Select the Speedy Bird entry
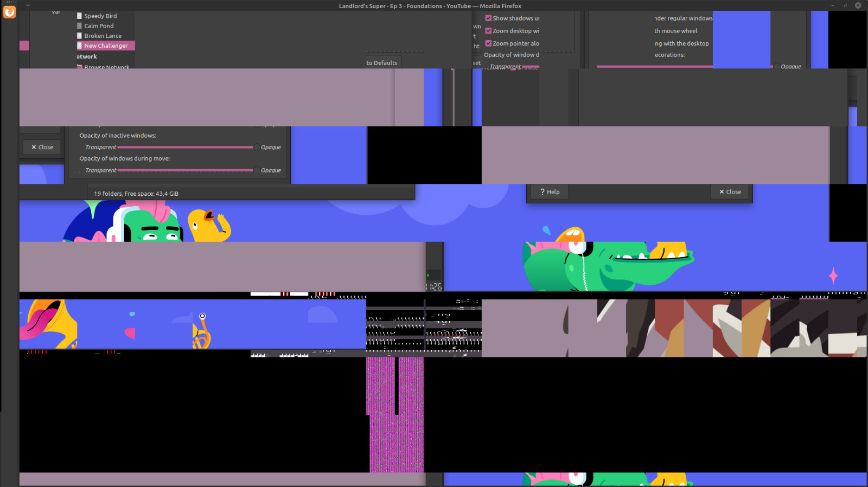This screenshot has height=487, width=868. pyautogui.click(x=100, y=16)
